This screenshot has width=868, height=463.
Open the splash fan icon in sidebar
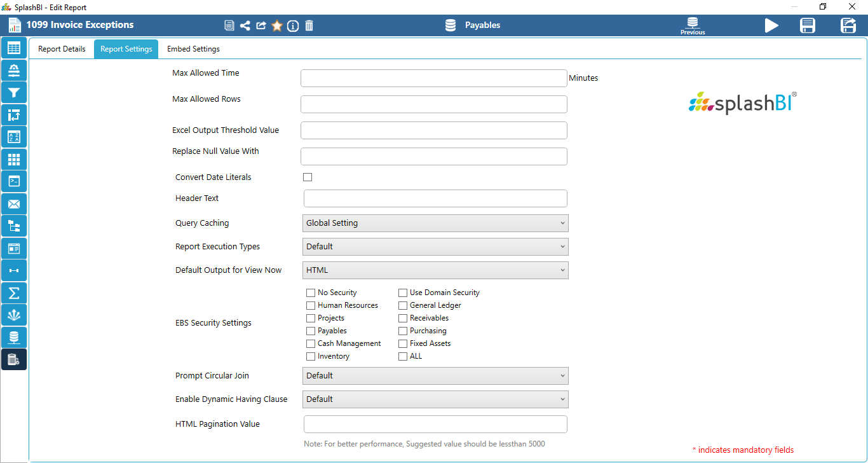(14, 315)
